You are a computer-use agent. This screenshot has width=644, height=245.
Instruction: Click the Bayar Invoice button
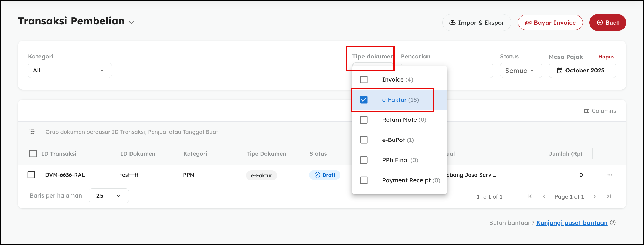click(550, 23)
